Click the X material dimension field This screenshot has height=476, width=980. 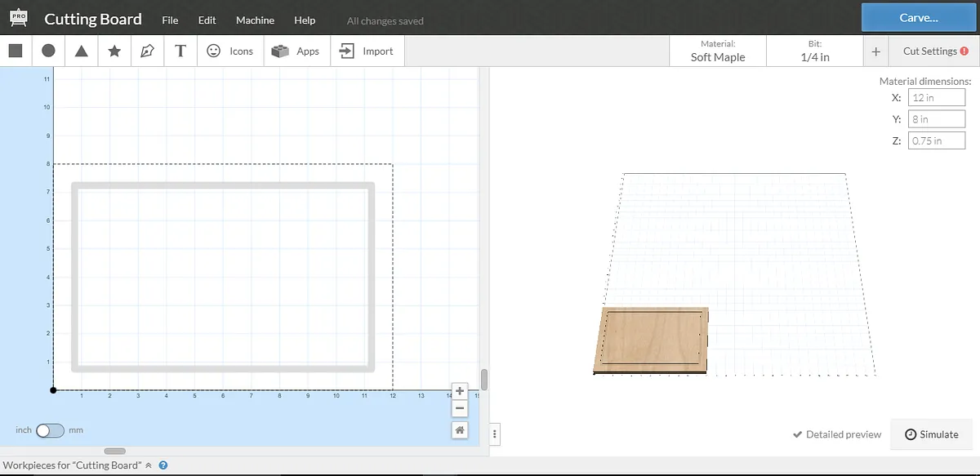click(x=936, y=97)
